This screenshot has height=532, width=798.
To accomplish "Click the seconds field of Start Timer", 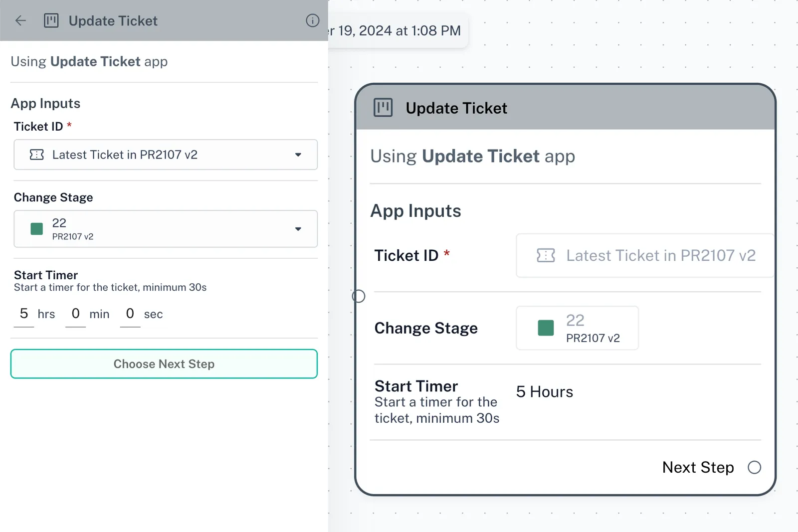I will click(x=130, y=314).
